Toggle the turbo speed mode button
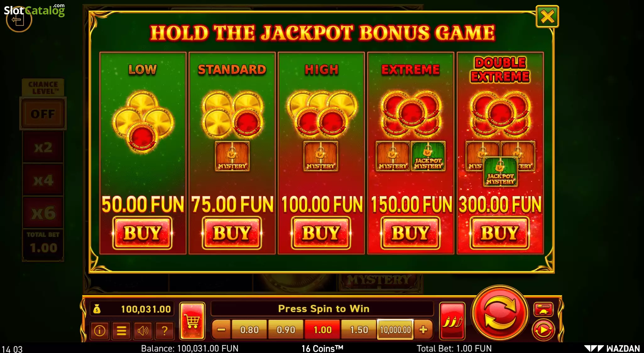This screenshot has width=644, height=353. (x=543, y=309)
